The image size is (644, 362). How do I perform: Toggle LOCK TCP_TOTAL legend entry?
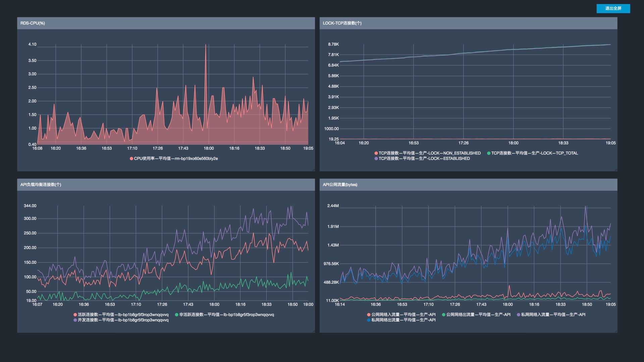(x=532, y=153)
